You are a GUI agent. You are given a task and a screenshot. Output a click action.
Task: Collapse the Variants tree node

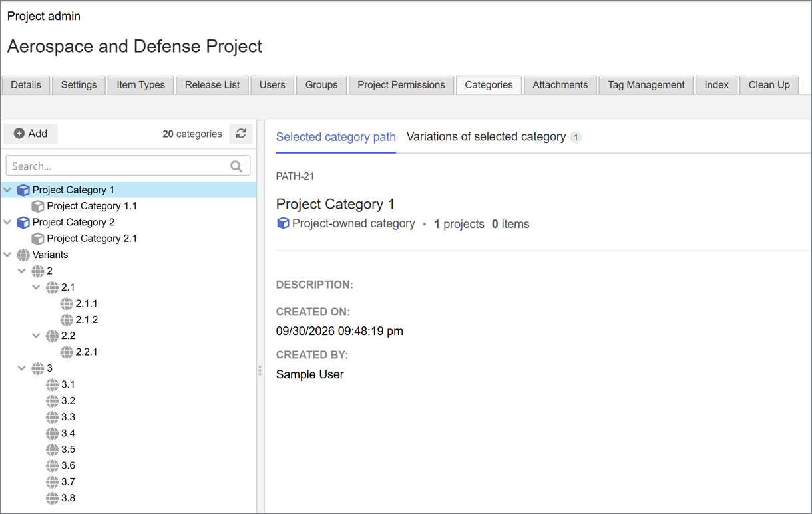(x=7, y=255)
